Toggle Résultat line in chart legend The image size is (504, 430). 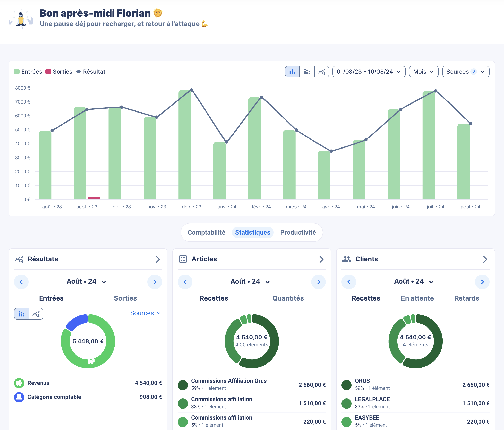coord(90,72)
